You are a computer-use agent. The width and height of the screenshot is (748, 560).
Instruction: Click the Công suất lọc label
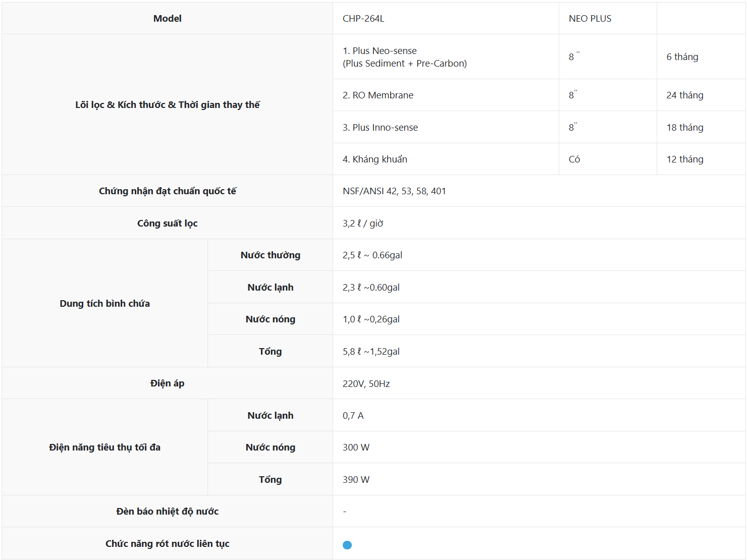point(167,223)
